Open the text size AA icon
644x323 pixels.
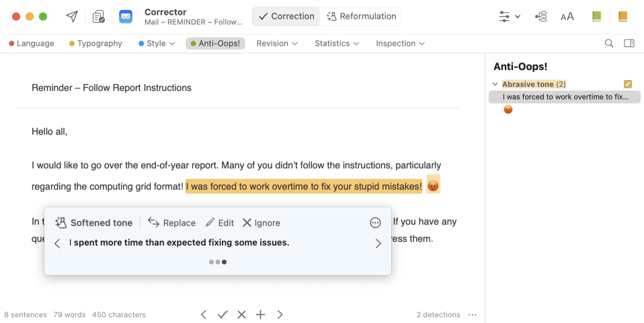coord(567,16)
